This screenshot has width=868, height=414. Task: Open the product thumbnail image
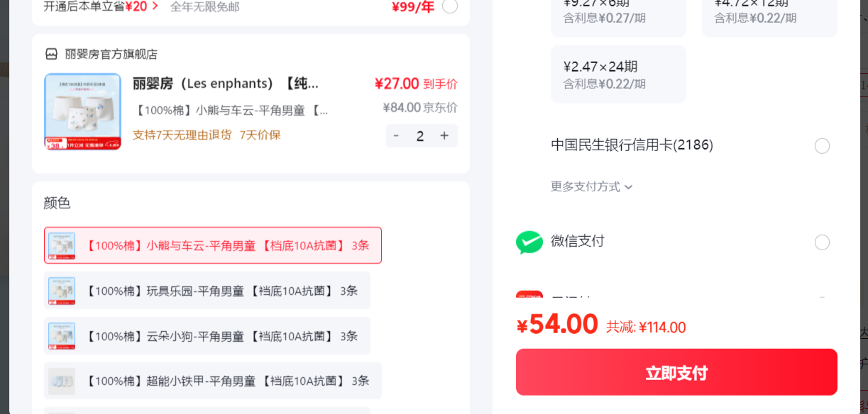(x=82, y=111)
